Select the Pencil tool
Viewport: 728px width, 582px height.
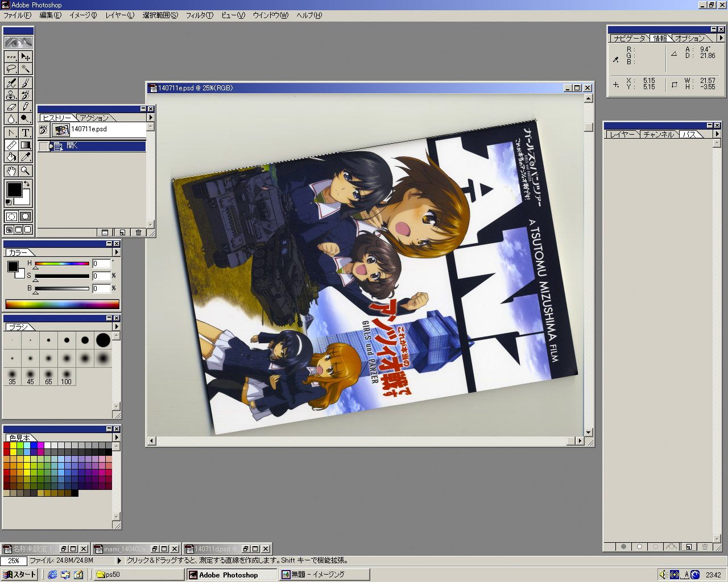coord(26,107)
